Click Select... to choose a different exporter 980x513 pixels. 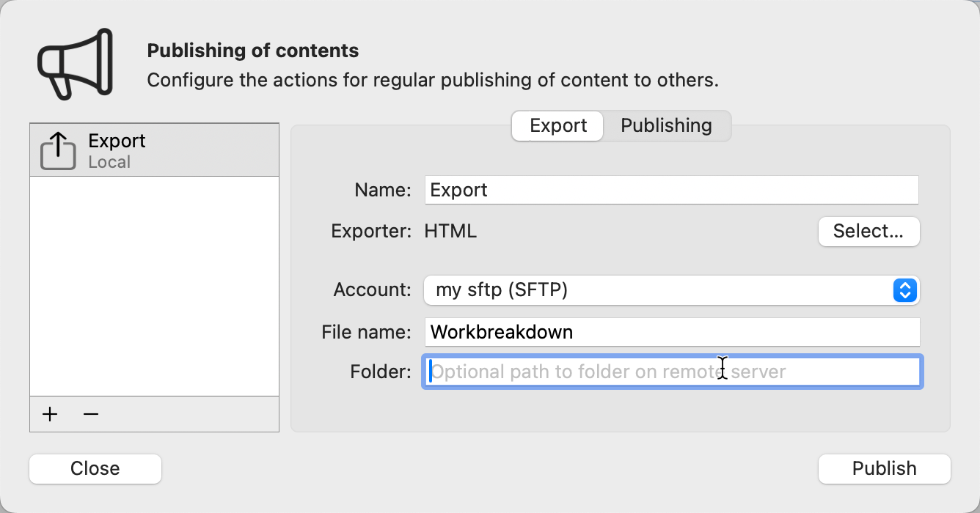click(x=869, y=231)
